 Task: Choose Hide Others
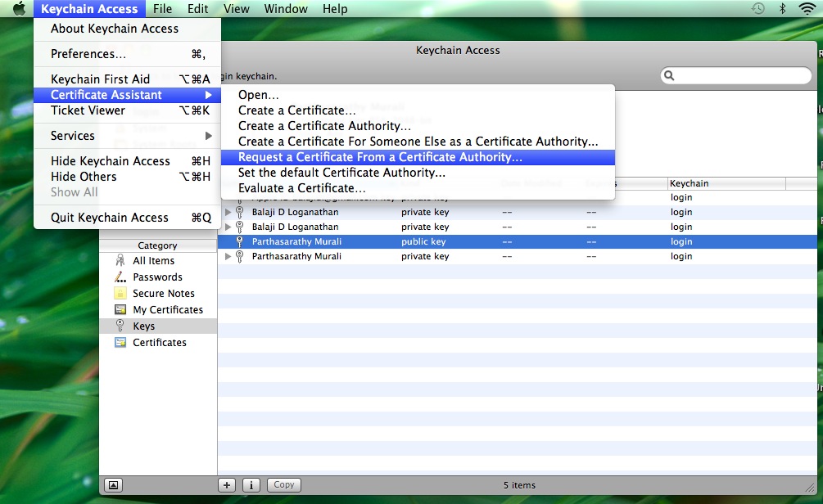point(128,177)
